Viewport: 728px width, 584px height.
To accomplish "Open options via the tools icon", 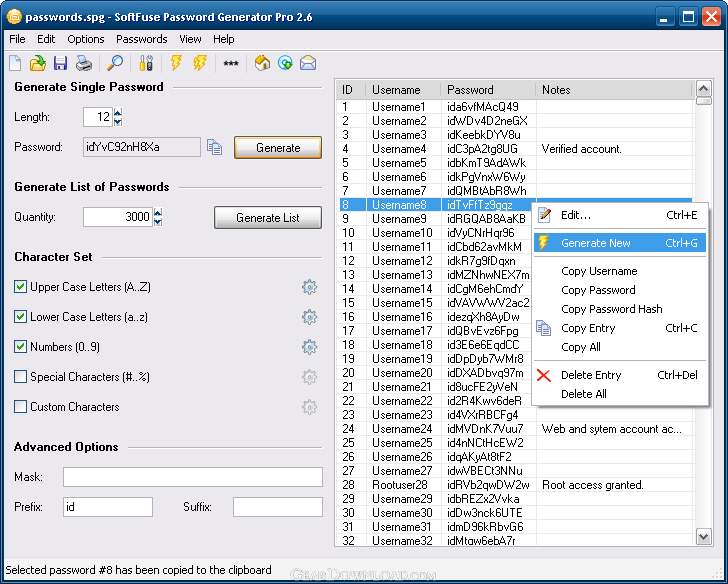I will (x=146, y=63).
